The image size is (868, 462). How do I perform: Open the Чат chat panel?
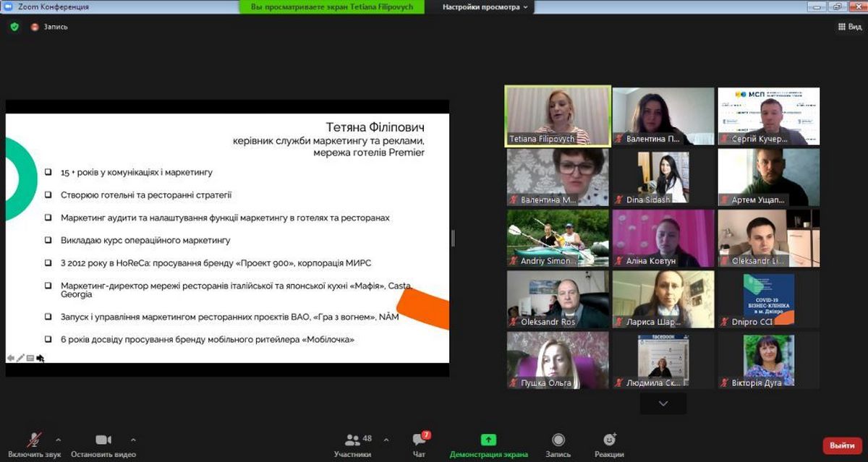click(420, 444)
